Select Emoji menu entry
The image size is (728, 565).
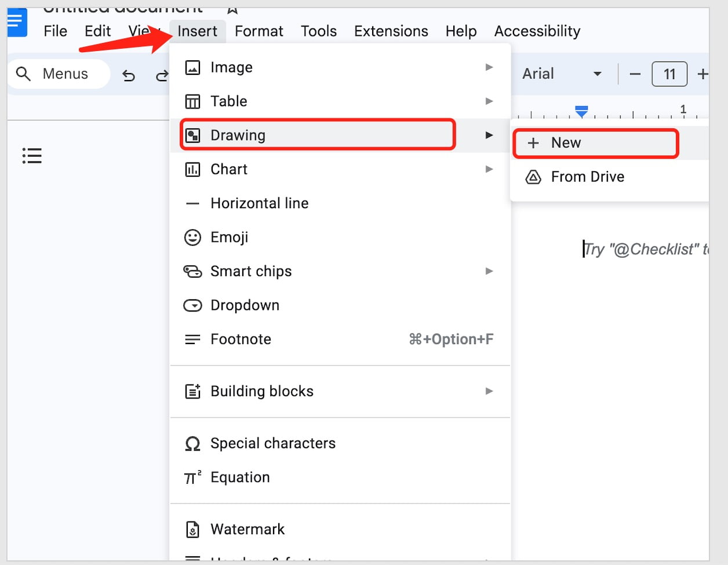coord(340,237)
